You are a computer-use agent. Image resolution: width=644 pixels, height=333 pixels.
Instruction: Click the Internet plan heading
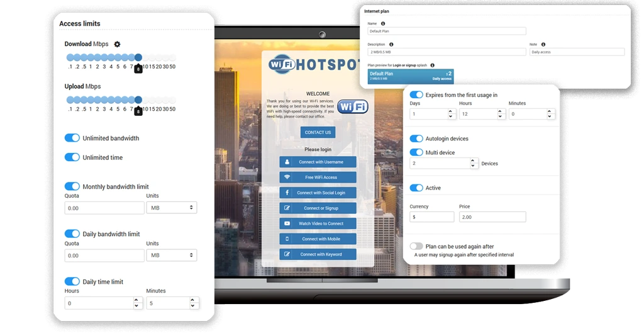pos(377,11)
